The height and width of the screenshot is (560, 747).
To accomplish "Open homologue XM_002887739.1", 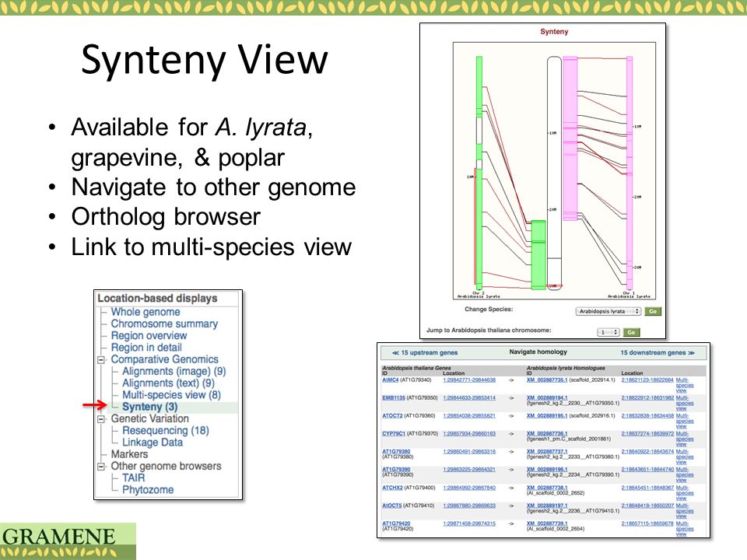I will coord(547,523).
